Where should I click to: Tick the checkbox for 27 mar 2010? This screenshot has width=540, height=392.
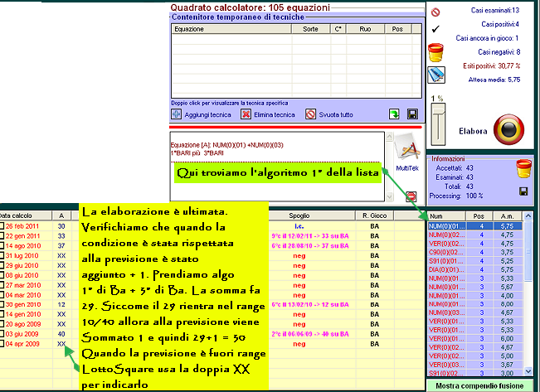(x=2, y=285)
